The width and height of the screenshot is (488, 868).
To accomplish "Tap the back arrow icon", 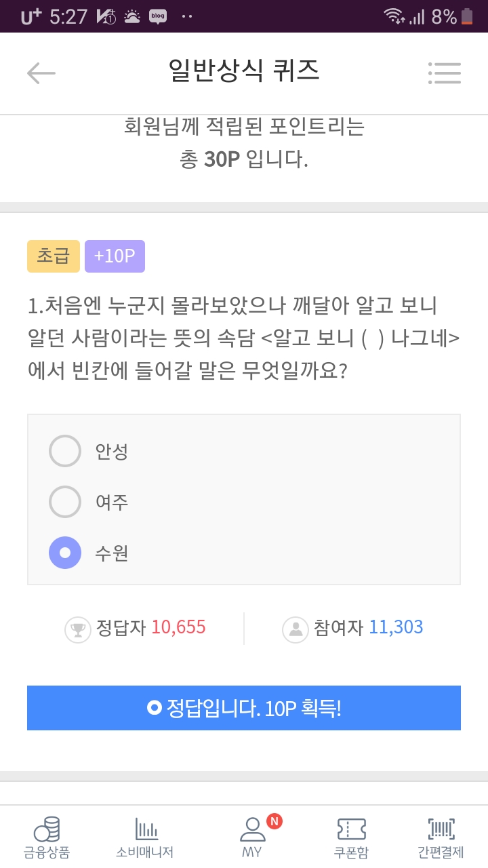I will (x=41, y=73).
